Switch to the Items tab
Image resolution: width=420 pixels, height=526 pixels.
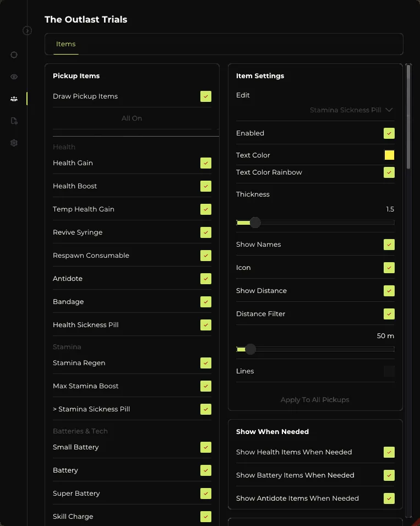[66, 44]
